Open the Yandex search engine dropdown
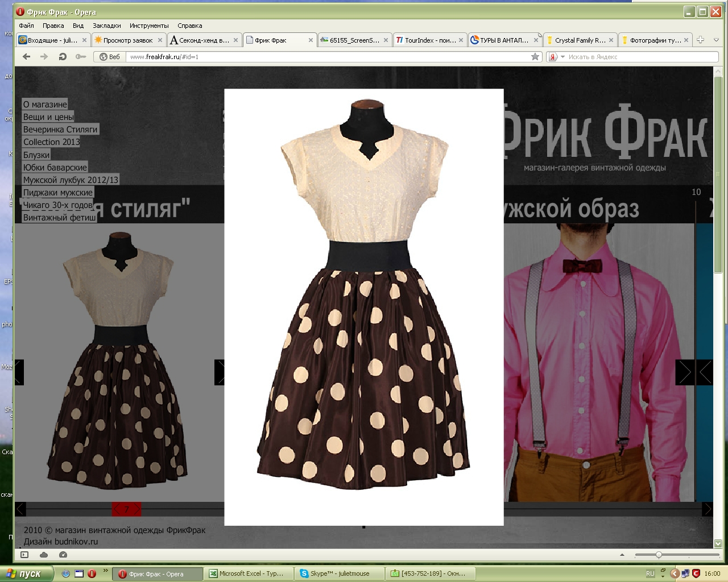 [x=562, y=57]
